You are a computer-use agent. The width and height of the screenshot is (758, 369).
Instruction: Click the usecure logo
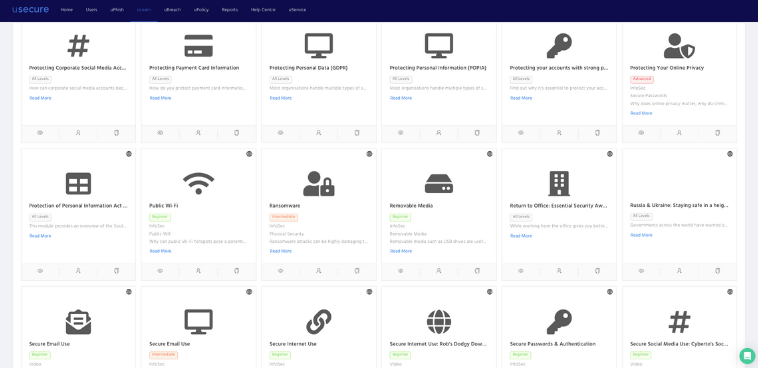point(30,9)
